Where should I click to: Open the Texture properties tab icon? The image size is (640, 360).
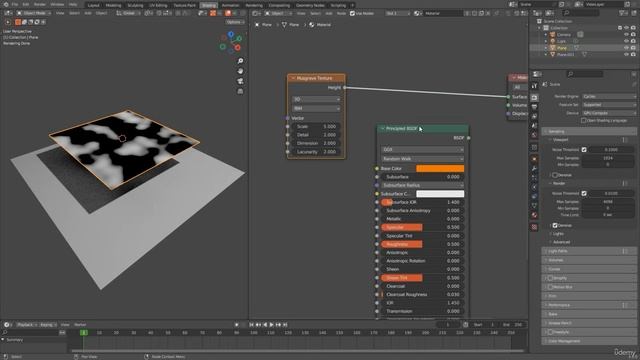(x=535, y=227)
